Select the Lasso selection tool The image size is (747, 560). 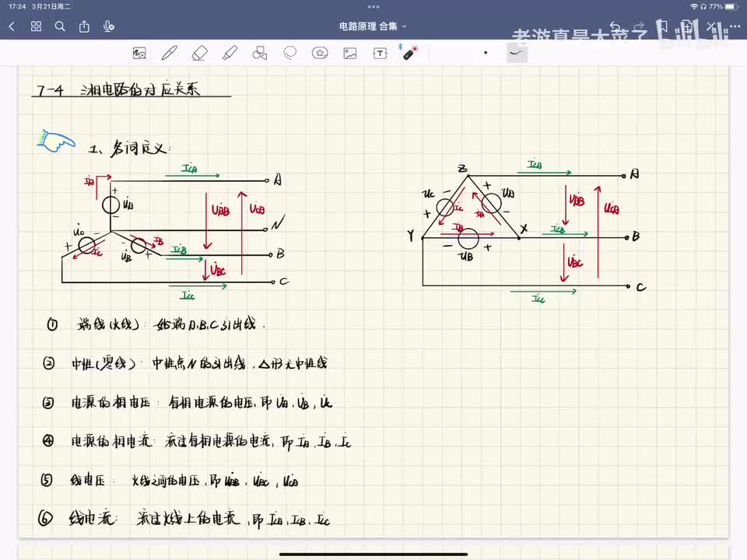click(x=289, y=53)
